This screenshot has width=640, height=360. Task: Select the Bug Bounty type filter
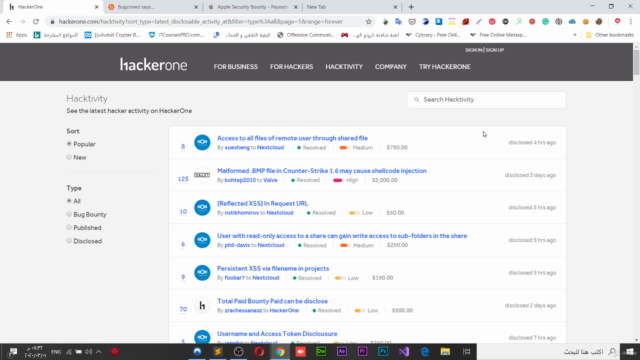pos(69,214)
